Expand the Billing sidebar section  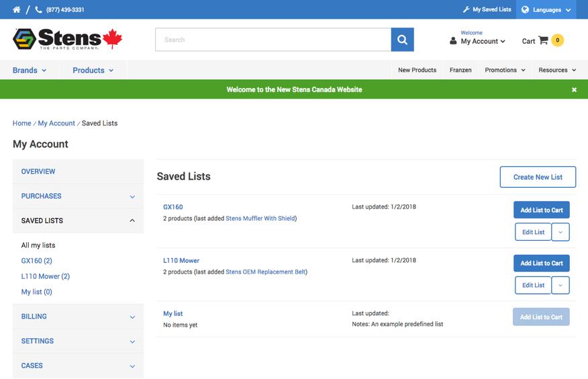tap(78, 317)
